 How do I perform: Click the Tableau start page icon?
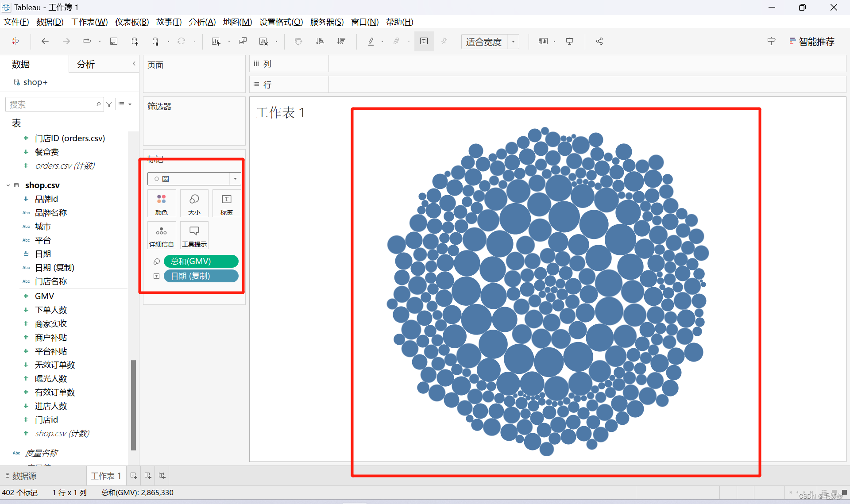[15, 41]
